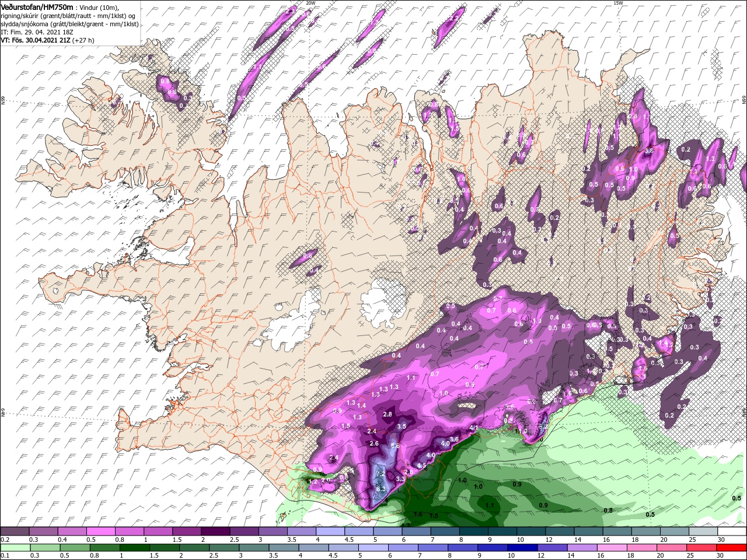This screenshot has width=747, height=560.
Task: Pick the snow legend swatch between 0.2 and 0.3
Action: (x=14, y=531)
